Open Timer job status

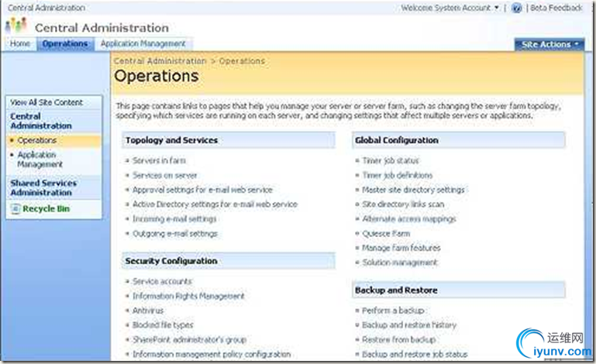[x=391, y=161]
